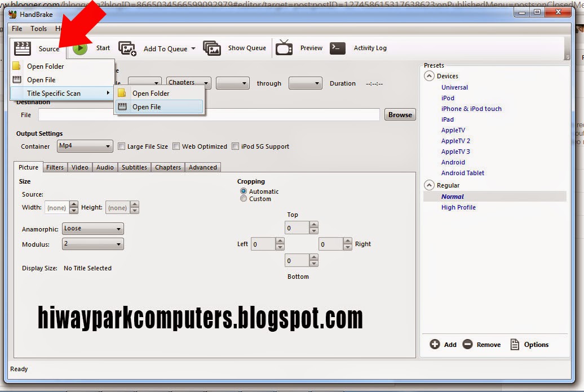
Task: Click the Left crop value field
Action: click(263, 244)
